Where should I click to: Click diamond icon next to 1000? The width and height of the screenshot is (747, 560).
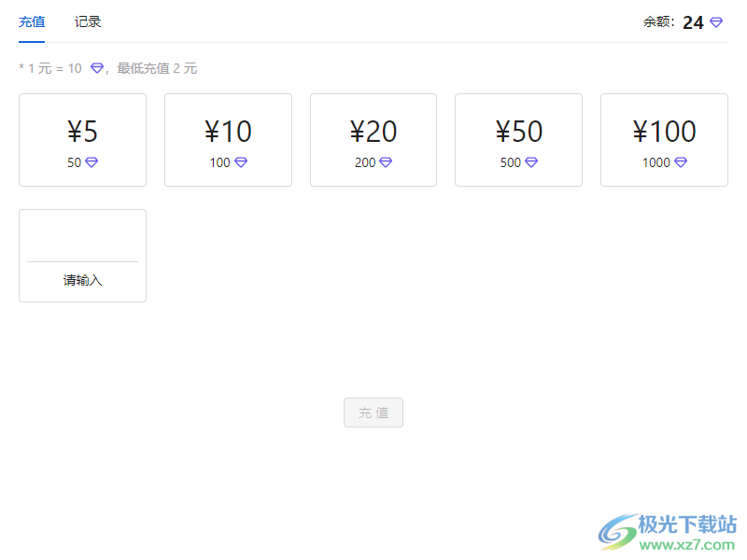(x=681, y=162)
